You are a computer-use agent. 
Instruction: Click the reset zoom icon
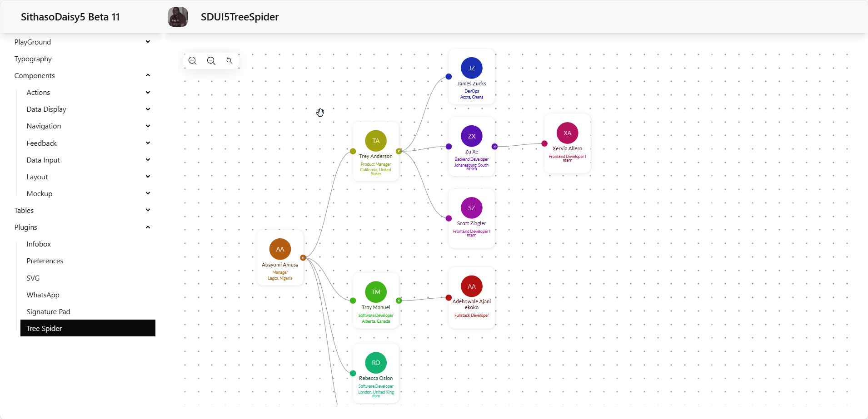229,61
